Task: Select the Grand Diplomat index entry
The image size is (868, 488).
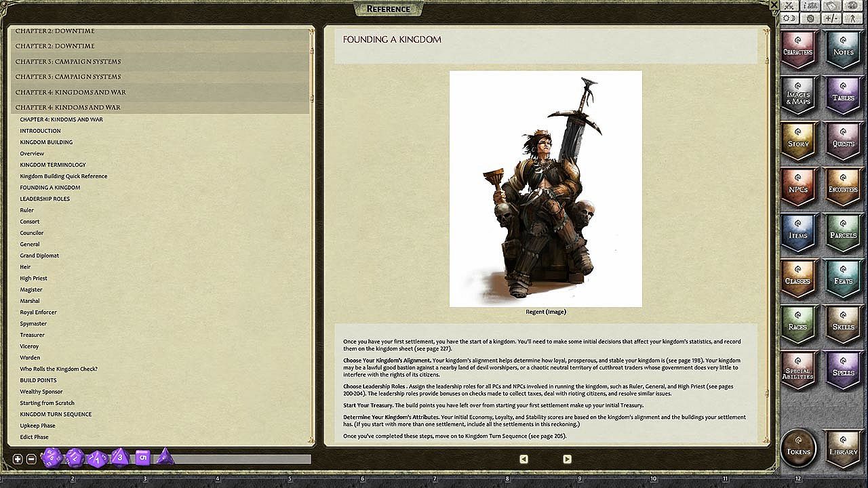Action: click(39, 256)
